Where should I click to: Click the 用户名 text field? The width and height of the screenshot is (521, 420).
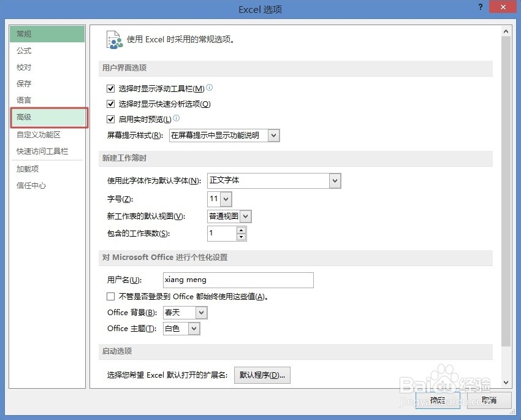tap(238, 280)
